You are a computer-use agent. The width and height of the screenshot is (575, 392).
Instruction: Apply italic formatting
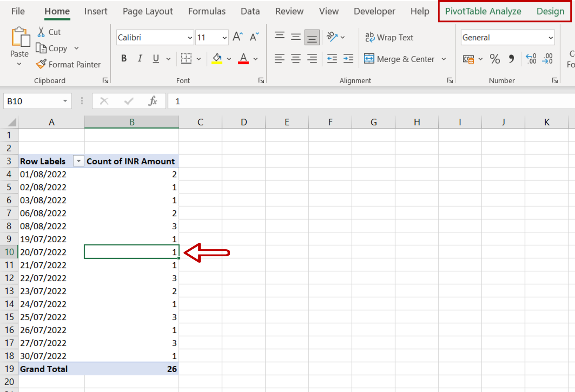point(140,58)
